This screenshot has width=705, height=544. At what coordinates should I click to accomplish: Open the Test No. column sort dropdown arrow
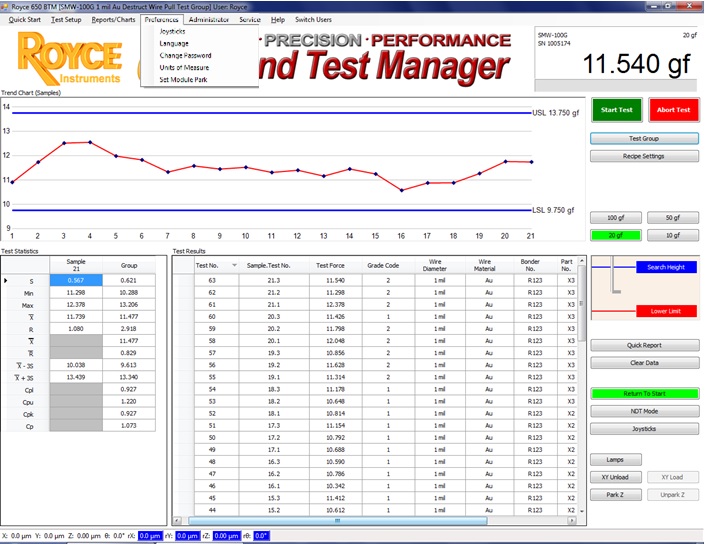[x=234, y=265]
